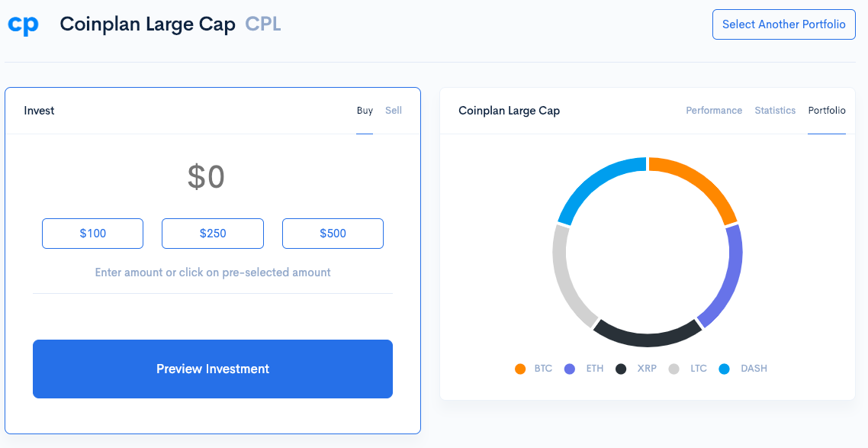Viewport: 868px width, 448px height.
Task: Open the Performance tab
Action: click(x=713, y=111)
